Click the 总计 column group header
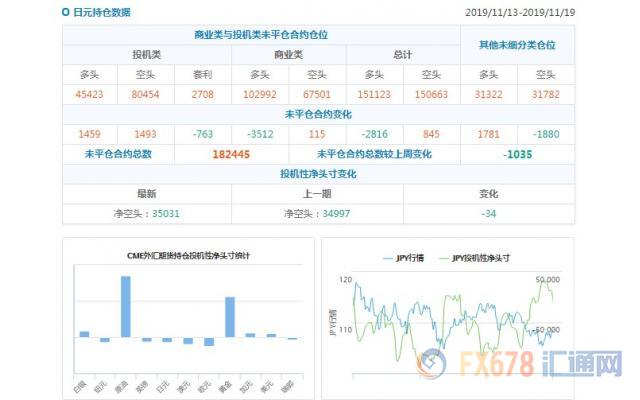 [402, 55]
